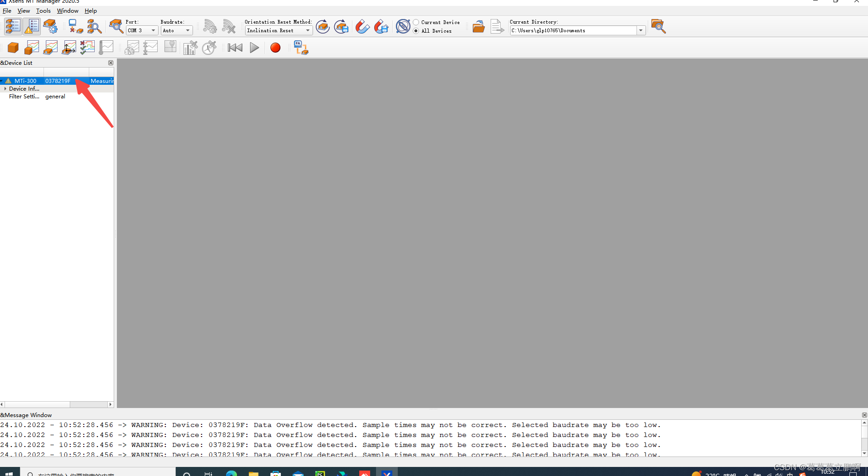Screen dimensions: 868x476
Task: Click the open file folder icon
Action: tap(478, 26)
